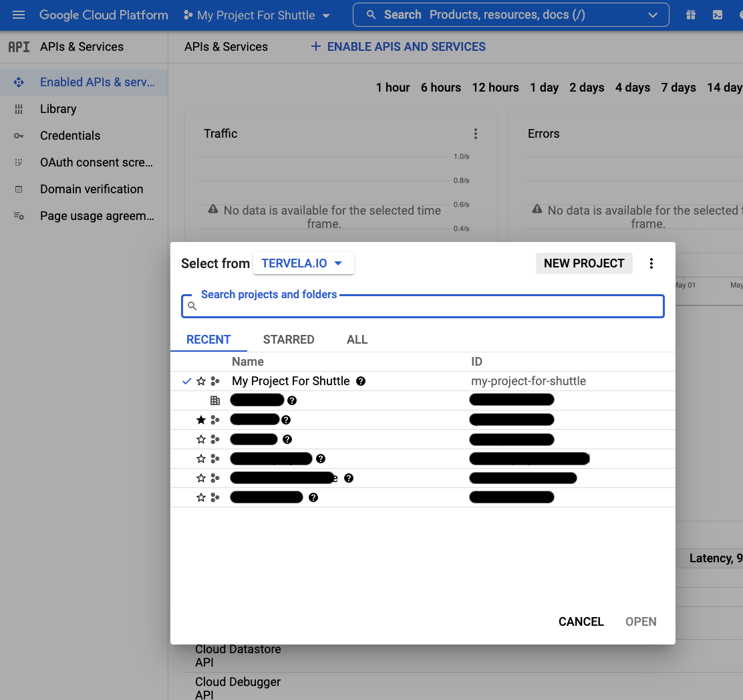
Task: Expand the search bar chevron
Action: tap(653, 15)
